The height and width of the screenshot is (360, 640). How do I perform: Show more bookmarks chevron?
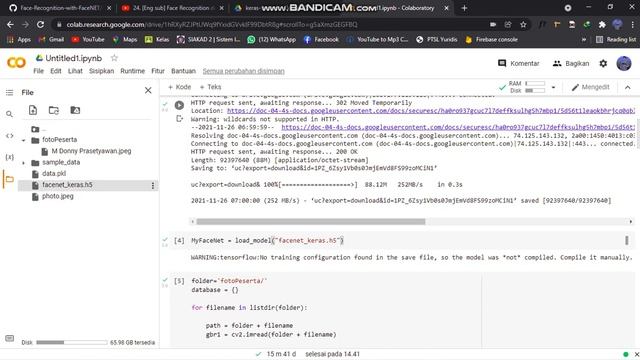[584, 40]
